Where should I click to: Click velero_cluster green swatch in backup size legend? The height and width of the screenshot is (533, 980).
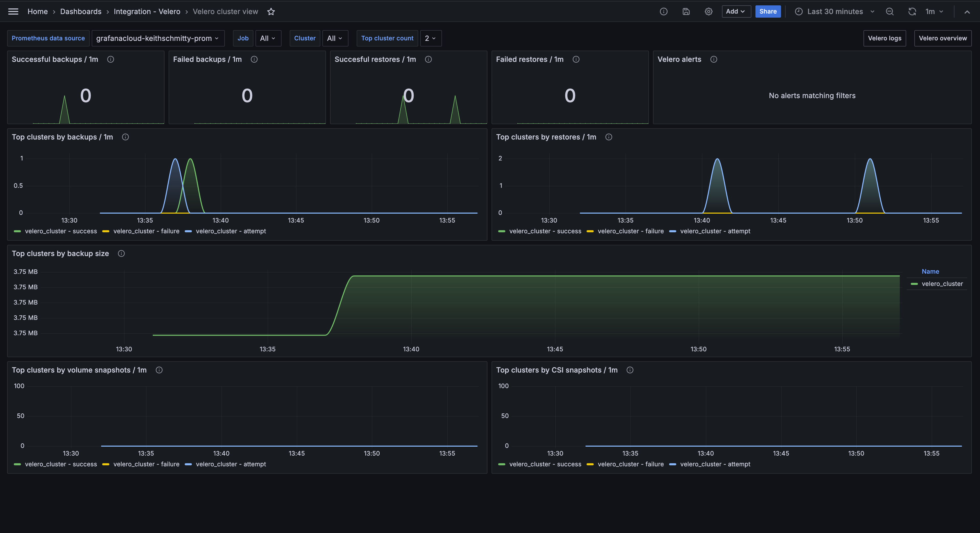(x=914, y=284)
